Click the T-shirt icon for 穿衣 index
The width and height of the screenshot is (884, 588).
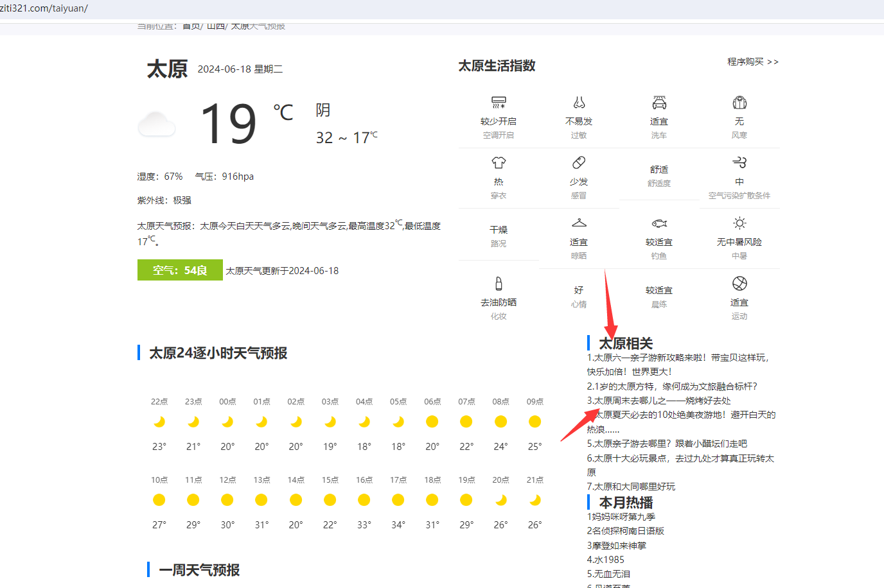[x=499, y=162]
